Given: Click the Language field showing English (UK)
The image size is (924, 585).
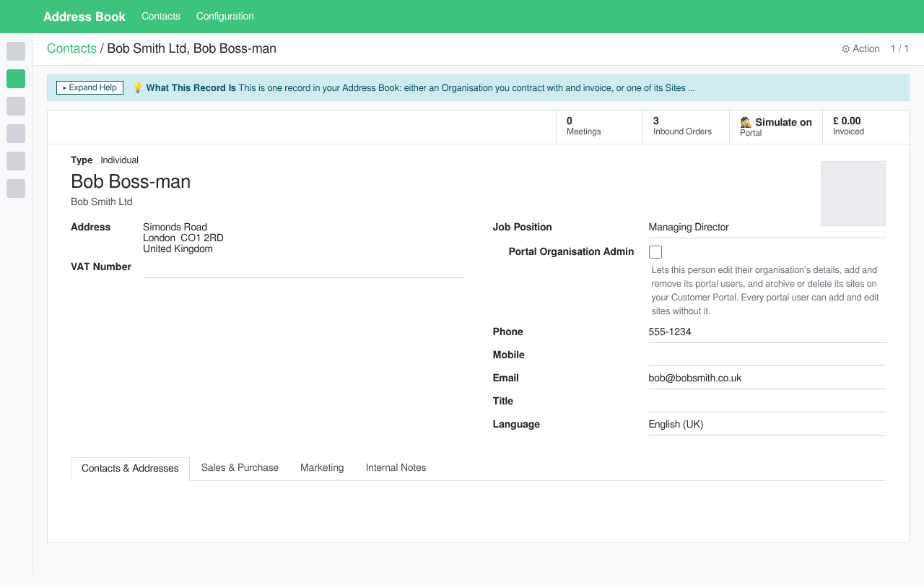Looking at the screenshot, I should (x=767, y=425).
